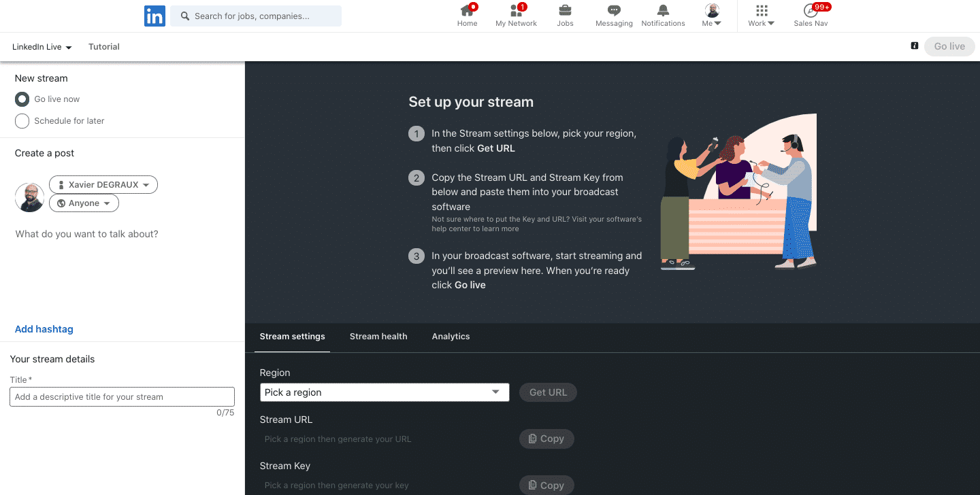This screenshot has height=495, width=980.
Task: Open the Messaging chat icon
Action: [x=614, y=10]
